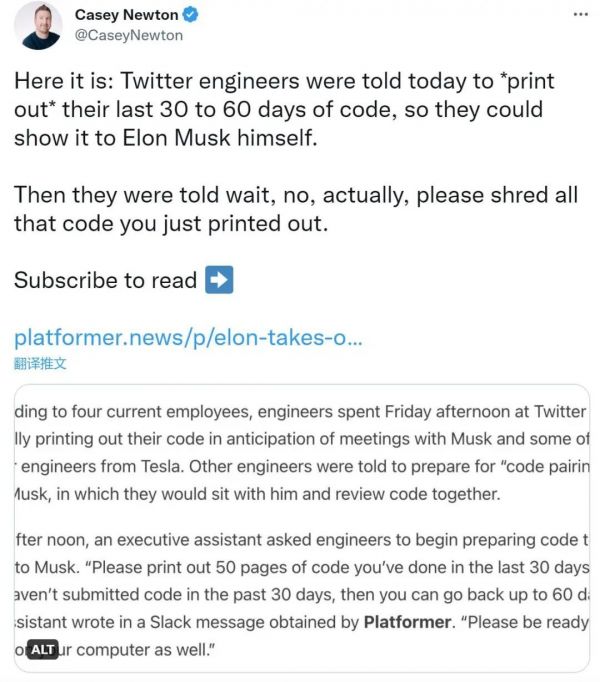This screenshot has height=682, width=600.
Task: Click the 'Subscribe to read' text
Action: 105,280
